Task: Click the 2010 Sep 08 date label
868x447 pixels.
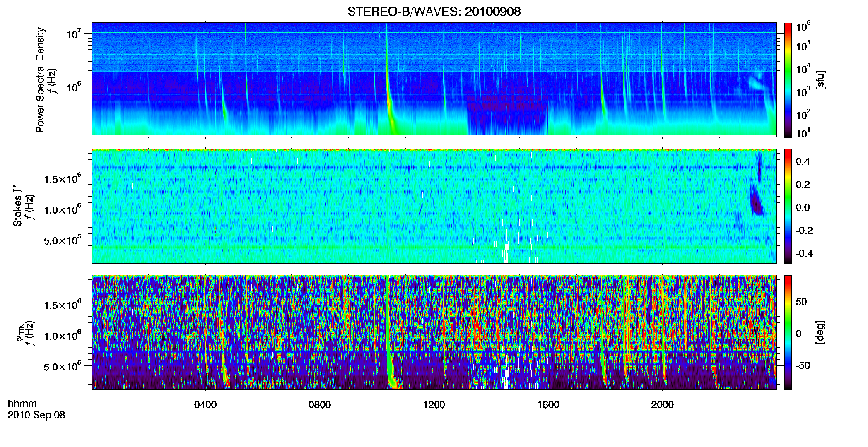Action: tap(36, 415)
